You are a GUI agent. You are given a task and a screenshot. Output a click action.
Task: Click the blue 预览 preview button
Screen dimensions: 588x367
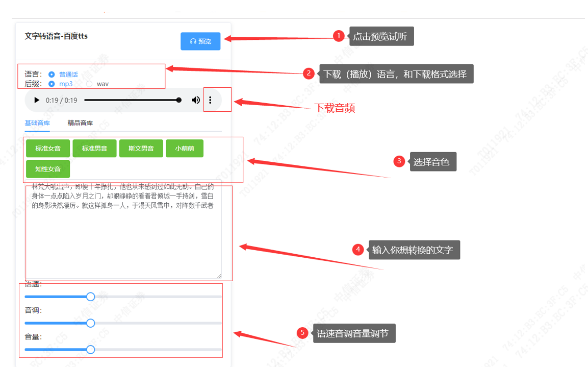point(200,41)
